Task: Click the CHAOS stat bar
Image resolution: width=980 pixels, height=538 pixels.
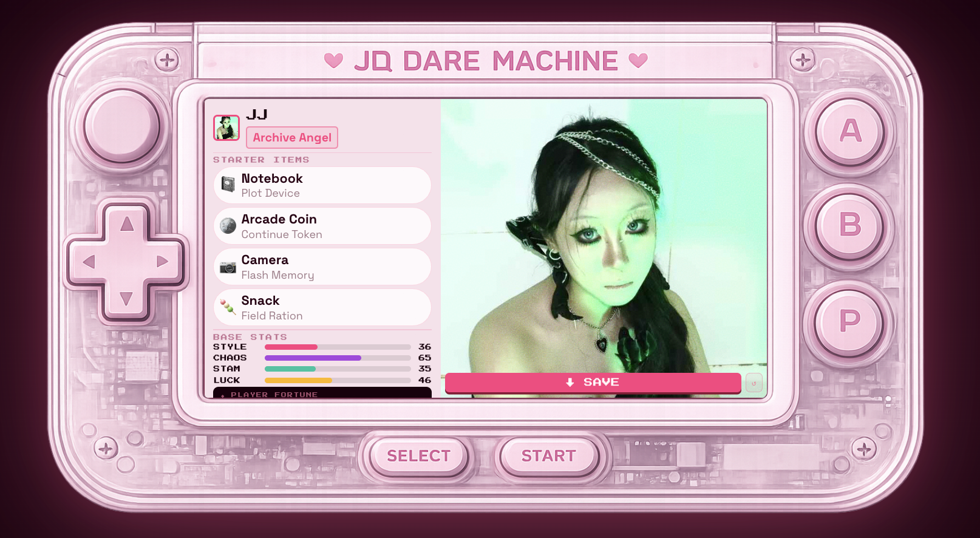Action: coord(338,358)
